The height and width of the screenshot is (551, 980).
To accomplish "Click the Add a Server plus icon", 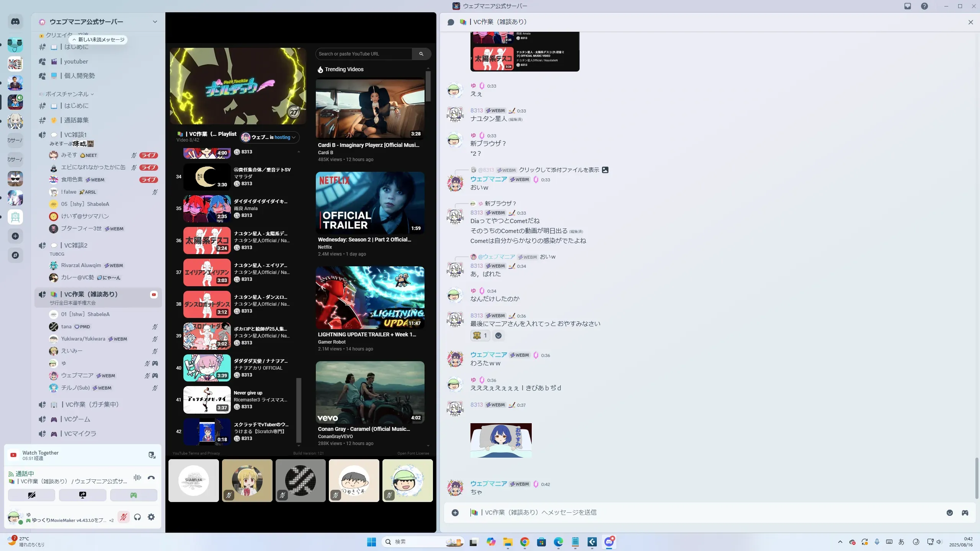I will pos(15,236).
